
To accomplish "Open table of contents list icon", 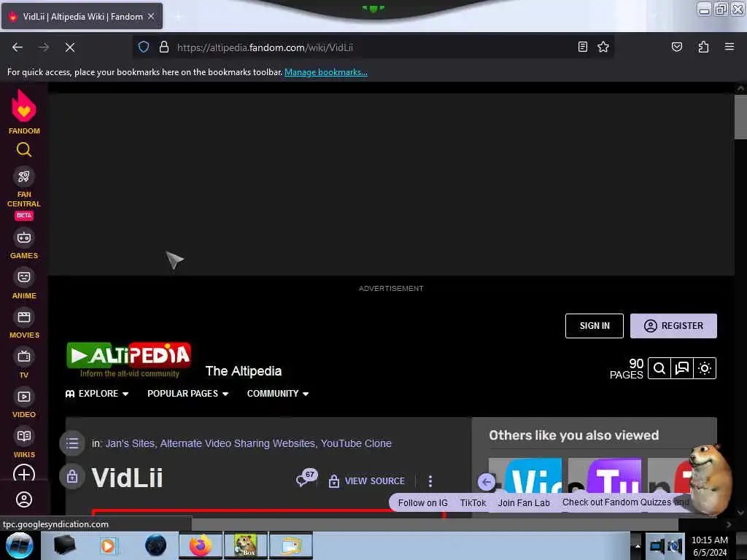I will [72, 443].
